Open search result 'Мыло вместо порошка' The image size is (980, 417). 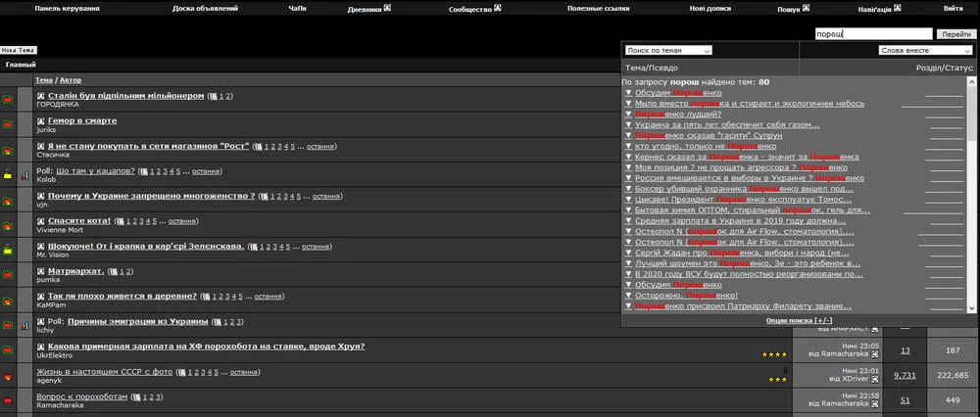click(x=750, y=104)
